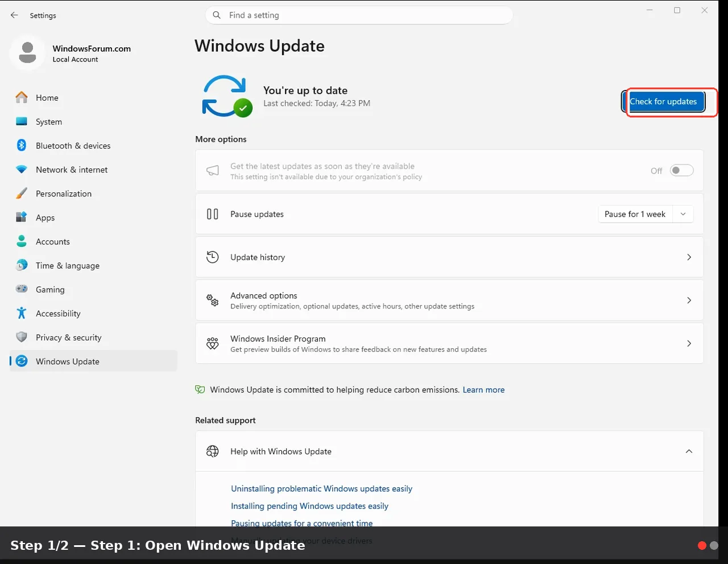Open Windows Insider Program chevron
This screenshot has height=564, width=728.
click(689, 344)
